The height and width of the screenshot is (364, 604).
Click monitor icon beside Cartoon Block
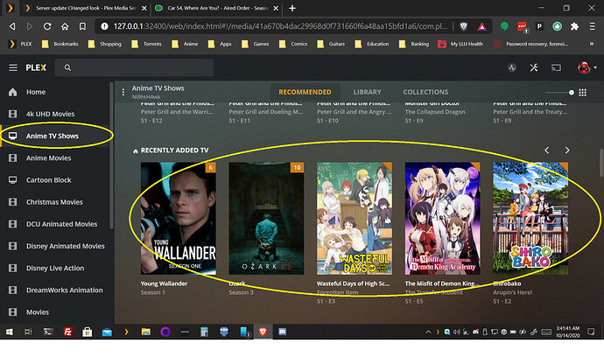13,180
